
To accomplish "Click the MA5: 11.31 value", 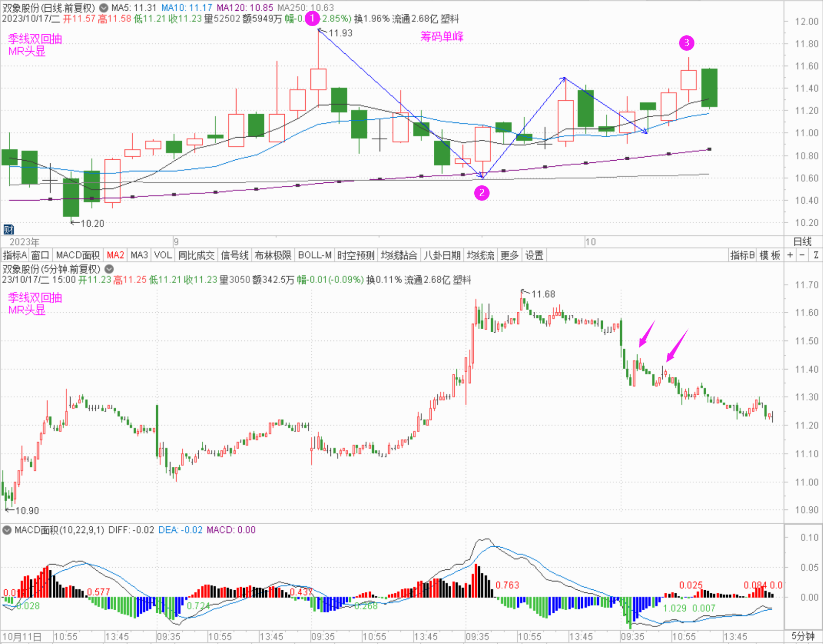I will [134, 8].
